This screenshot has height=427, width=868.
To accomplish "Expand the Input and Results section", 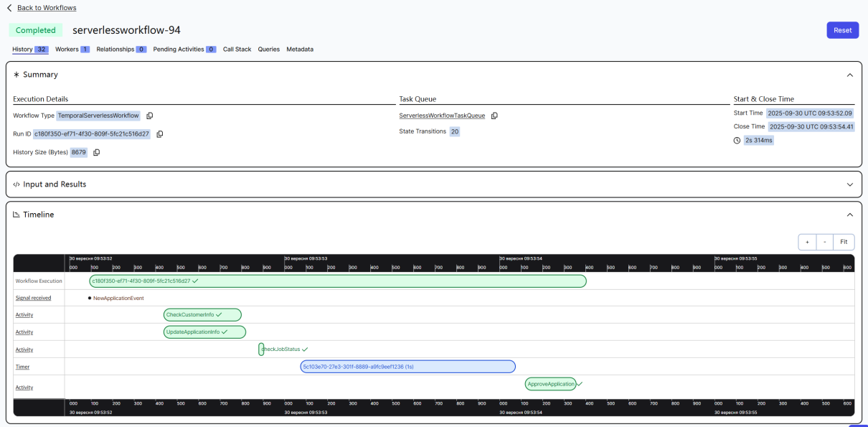I will pos(850,184).
